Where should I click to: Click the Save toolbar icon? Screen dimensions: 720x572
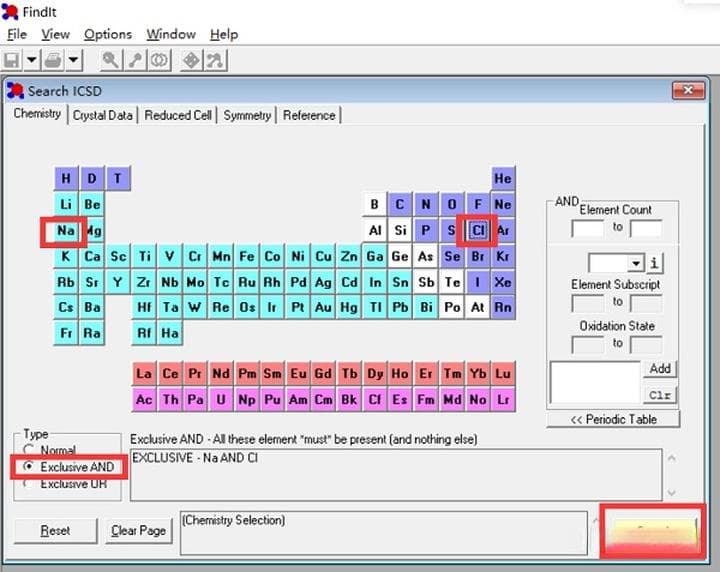pyautogui.click(x=11, y=61)
